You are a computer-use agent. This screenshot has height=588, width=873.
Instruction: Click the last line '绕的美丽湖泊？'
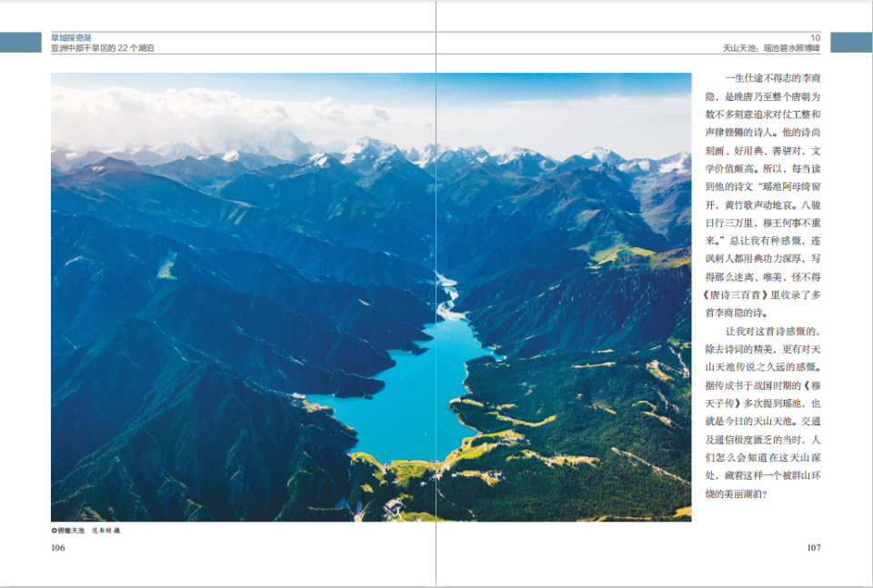[736, 493]
